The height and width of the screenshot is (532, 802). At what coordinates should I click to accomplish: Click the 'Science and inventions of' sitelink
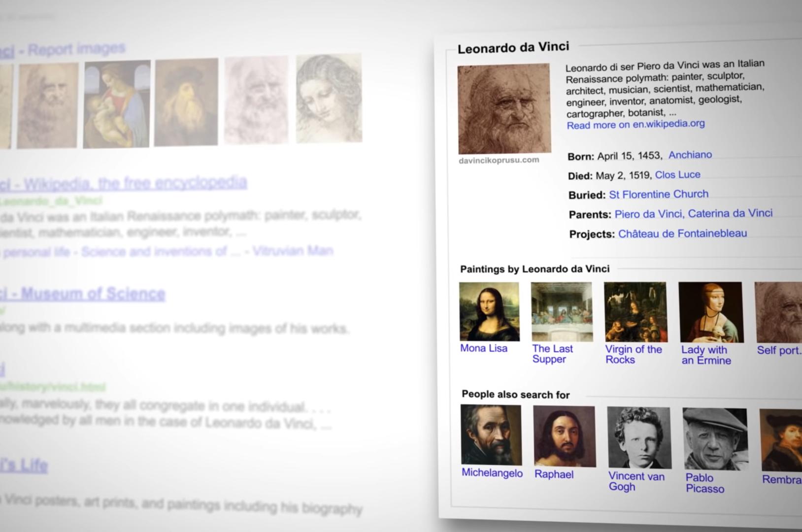pyautogui.click(x=154, y=252)
